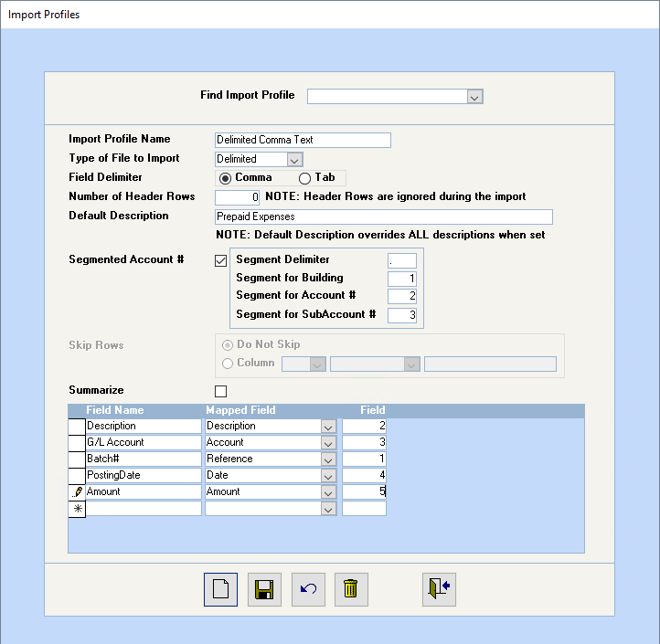Toggle the Segmented Account # checkbox
This screenshot has width=660, height=644.
[x=220, y=260]
